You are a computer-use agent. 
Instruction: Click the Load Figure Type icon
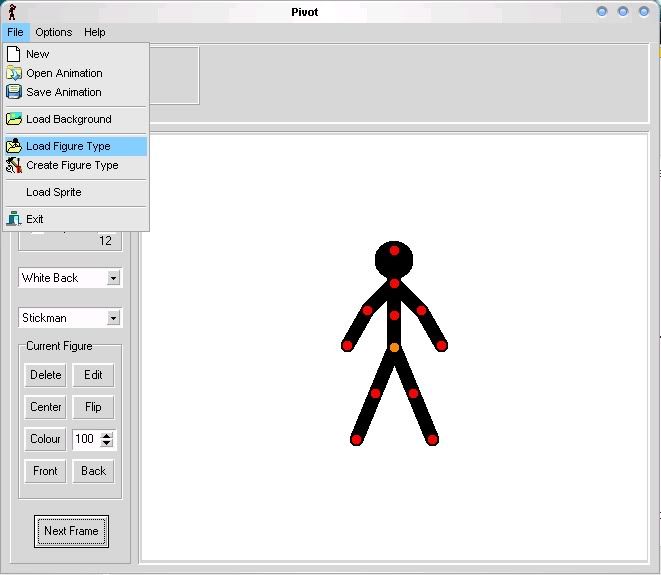tap(14, 146)
